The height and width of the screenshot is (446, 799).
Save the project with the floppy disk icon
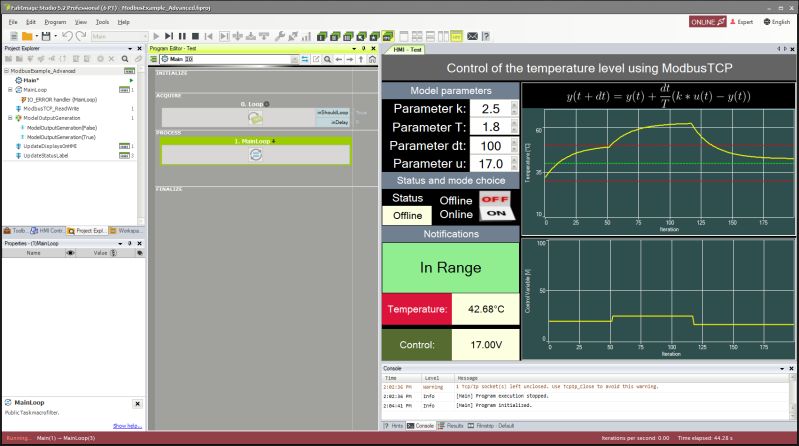[46, 36]
